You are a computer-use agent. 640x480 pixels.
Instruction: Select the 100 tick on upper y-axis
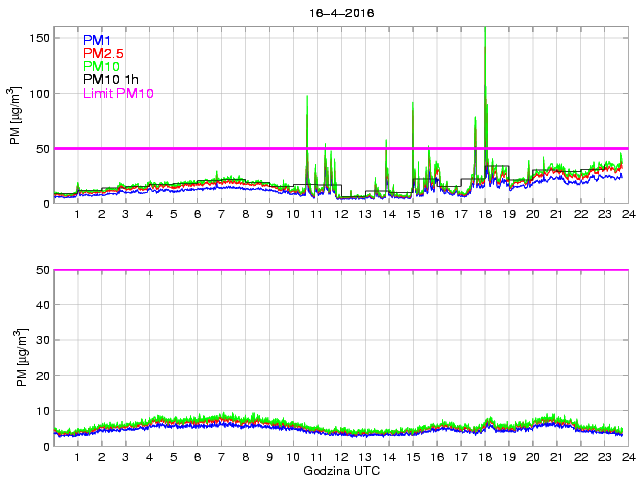(x=38, y=93)
